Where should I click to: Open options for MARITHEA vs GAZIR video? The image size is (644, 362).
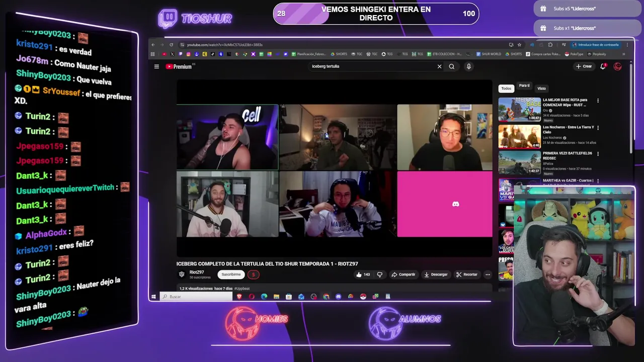click(x=598, y=180)
